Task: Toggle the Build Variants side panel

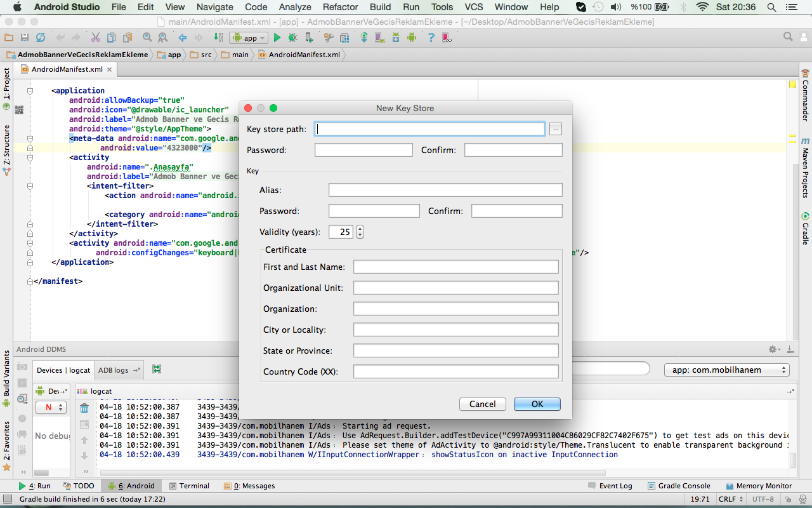Action: 6,378
